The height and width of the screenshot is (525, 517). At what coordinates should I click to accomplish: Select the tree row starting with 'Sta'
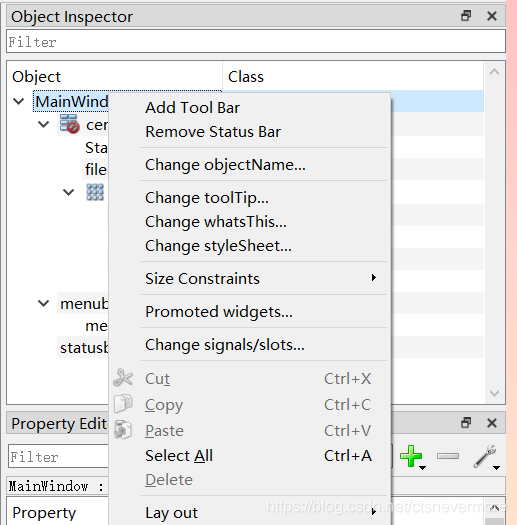click(x=96, y=148)
